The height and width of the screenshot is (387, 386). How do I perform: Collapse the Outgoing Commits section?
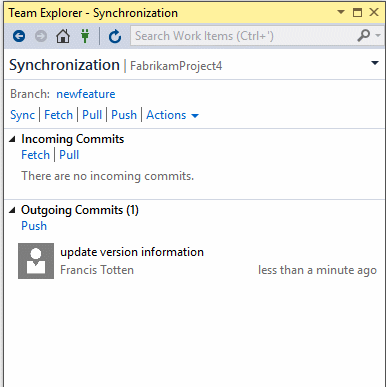coord(12,210)
